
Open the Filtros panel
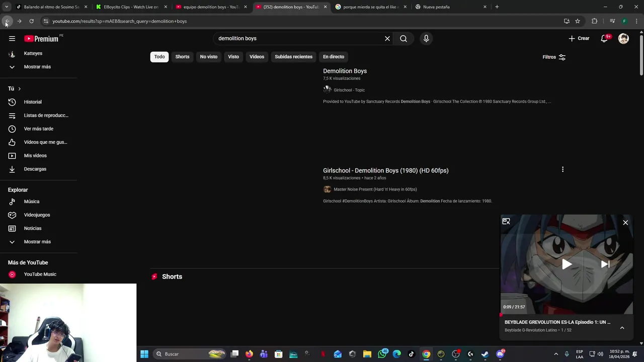pos(554,57)
